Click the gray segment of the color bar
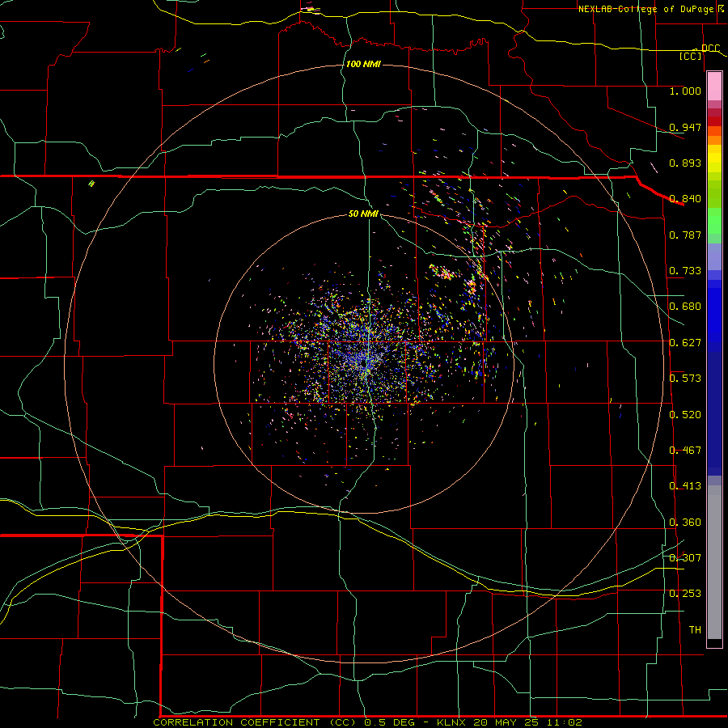The height and width of the screenshot is (728, 728). pos(714,562)
